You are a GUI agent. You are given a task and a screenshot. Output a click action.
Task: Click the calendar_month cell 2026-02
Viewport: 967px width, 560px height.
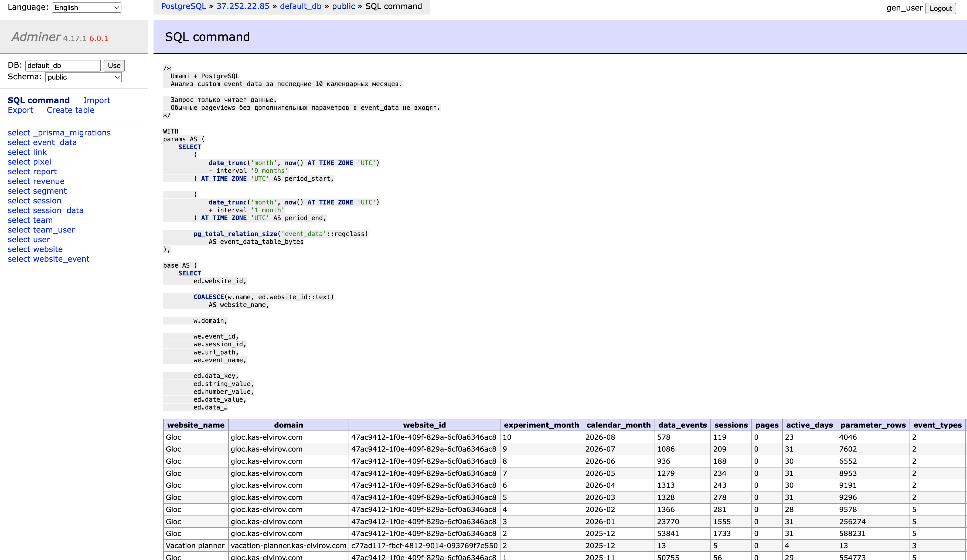pos(619,509)
